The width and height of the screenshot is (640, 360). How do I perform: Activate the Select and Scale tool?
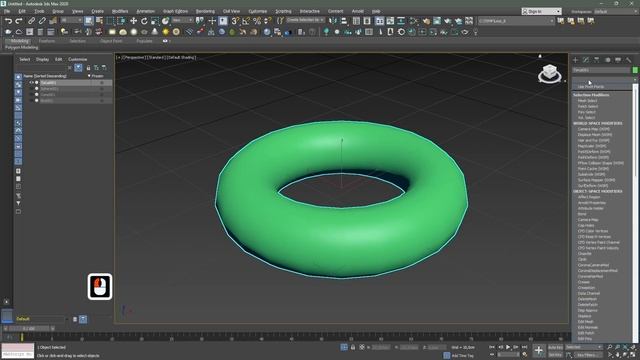point(155,20)
